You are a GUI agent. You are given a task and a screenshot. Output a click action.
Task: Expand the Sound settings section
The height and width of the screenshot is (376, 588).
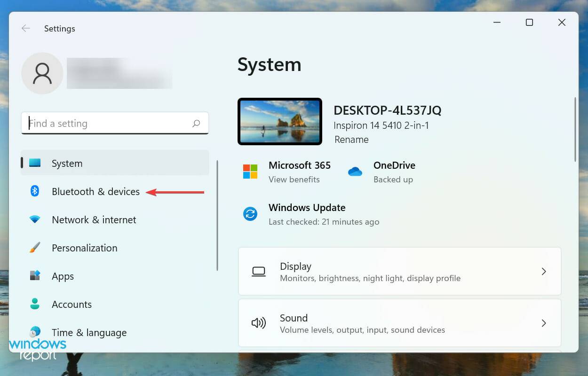click(399, 323)
